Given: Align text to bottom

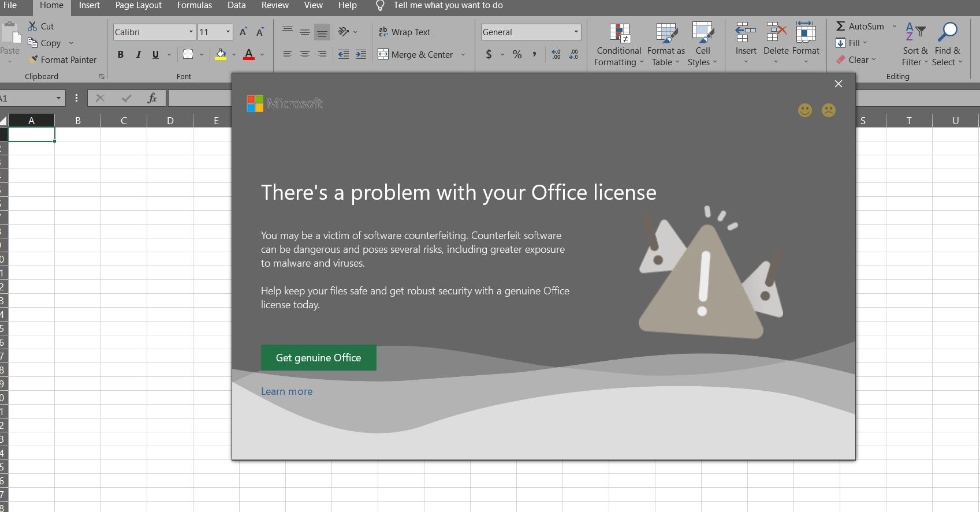Looking at the screenshot, I should [x=322, y=32].
